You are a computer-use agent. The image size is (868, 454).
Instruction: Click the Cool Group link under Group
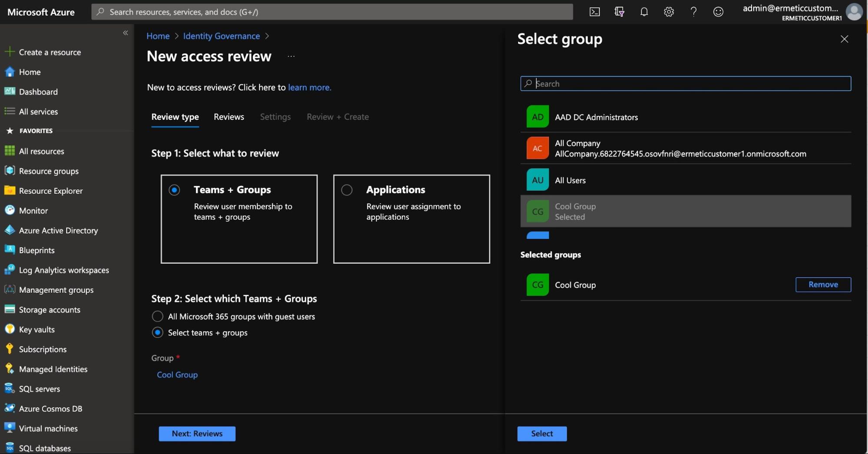point(177,374)
